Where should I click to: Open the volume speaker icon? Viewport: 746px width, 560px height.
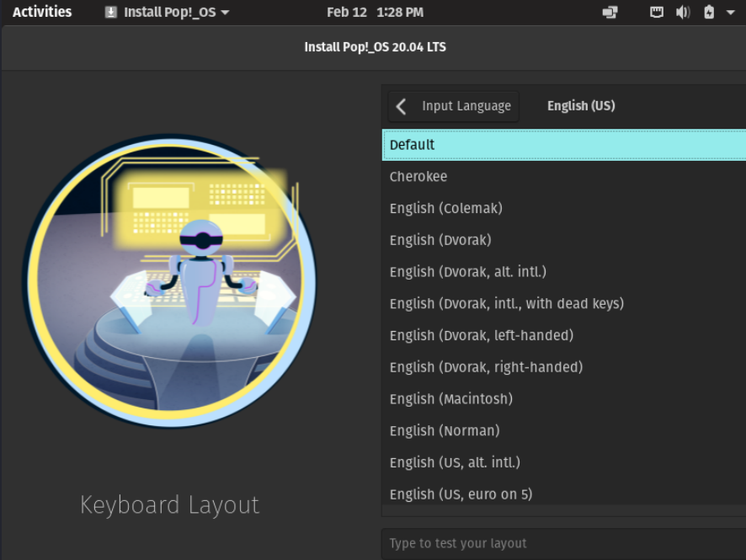(x=683, y=13)
